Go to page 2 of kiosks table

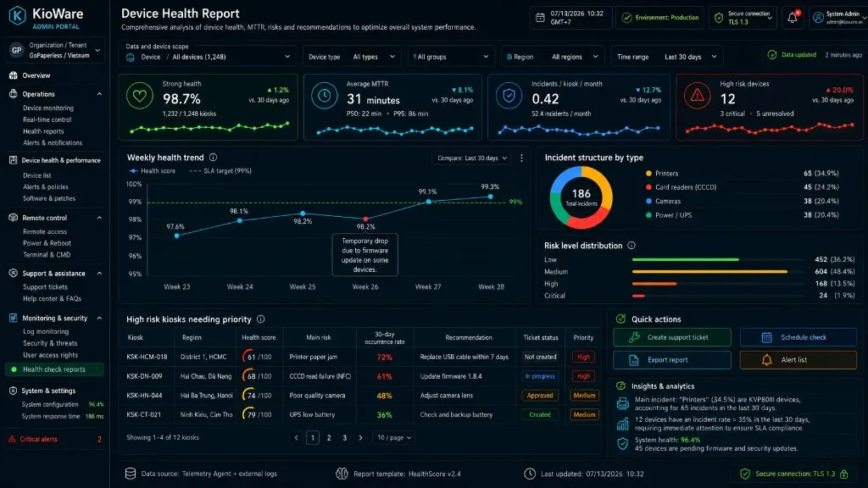click(x=329, y=438)
